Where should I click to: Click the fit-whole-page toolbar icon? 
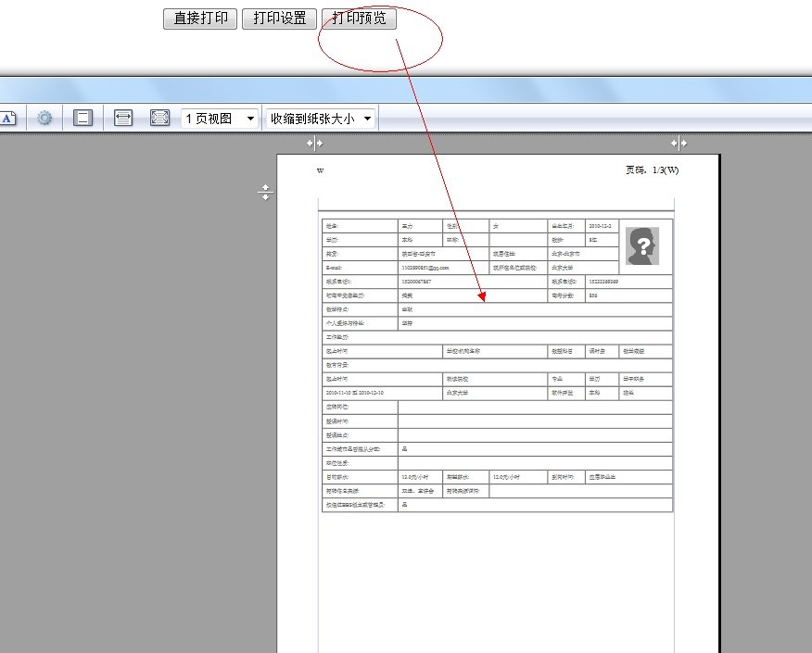(159, 118)
